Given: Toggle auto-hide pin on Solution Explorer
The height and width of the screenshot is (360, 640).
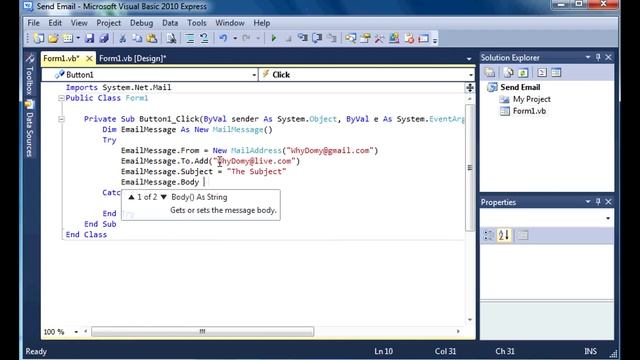Looking at the screenshot, I should click(x=598, y=58).
